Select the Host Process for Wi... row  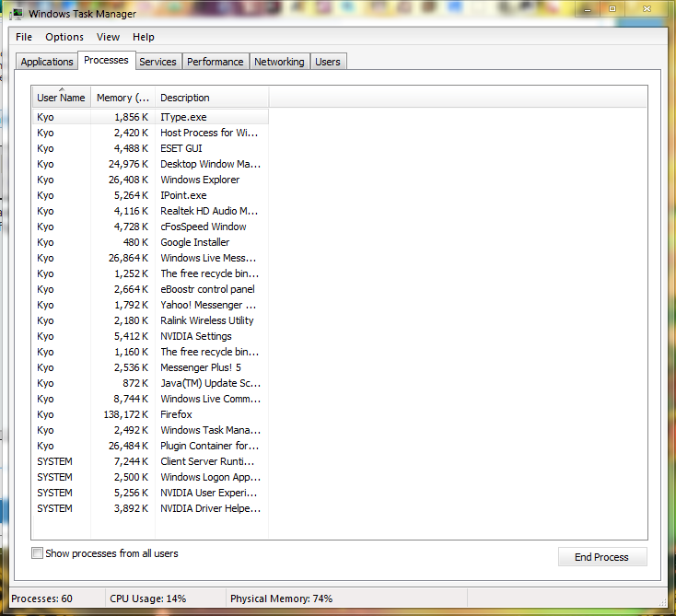150,133
